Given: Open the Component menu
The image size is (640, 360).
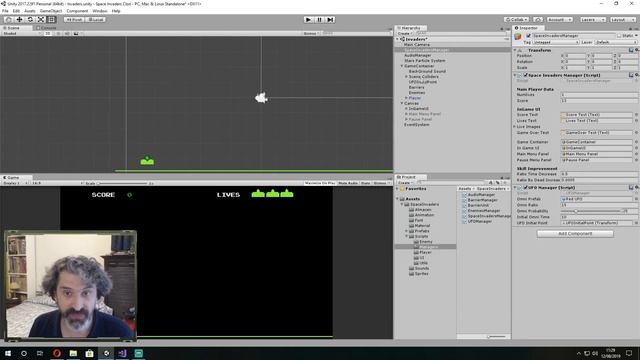Looking at the screenshot, I should 77,11.
